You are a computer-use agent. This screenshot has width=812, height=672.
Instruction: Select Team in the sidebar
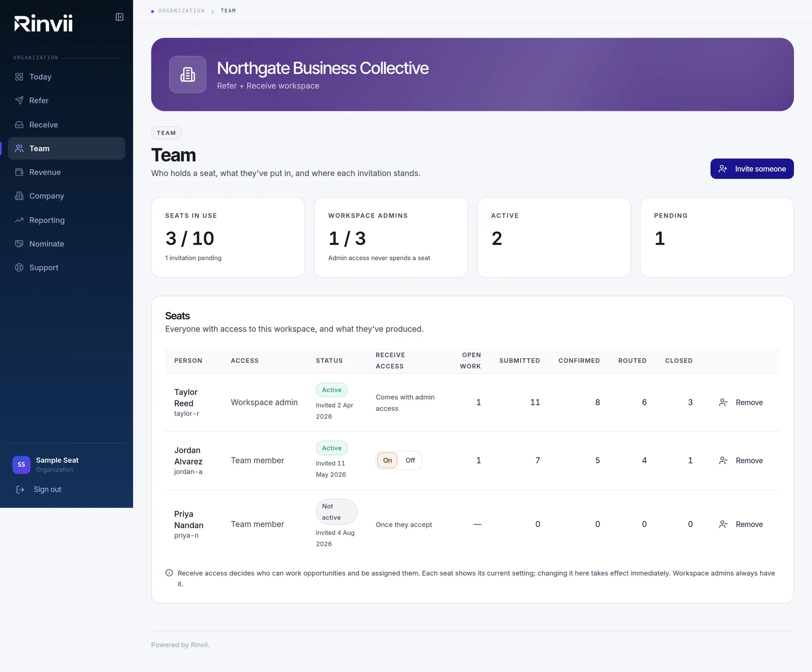click(x=66, y=148)
